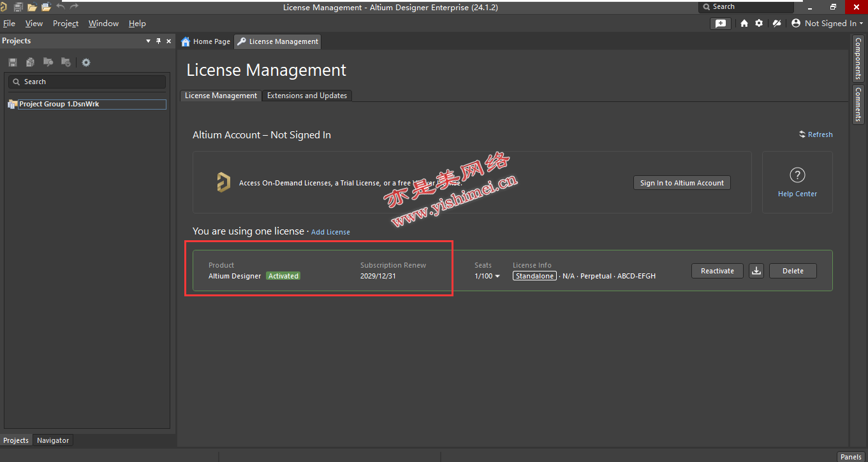868x462 pixels.
Task: Click the Project Group 1.DsnWrk icon
Action: 12,104
